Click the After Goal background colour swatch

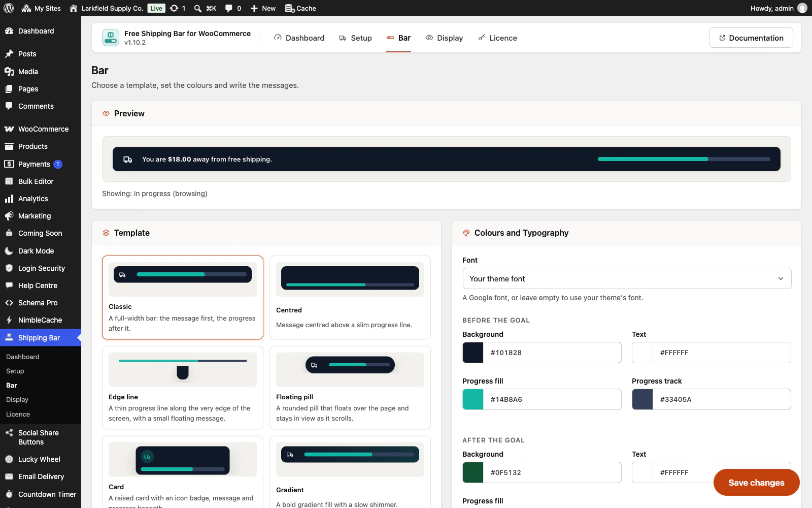473,472
